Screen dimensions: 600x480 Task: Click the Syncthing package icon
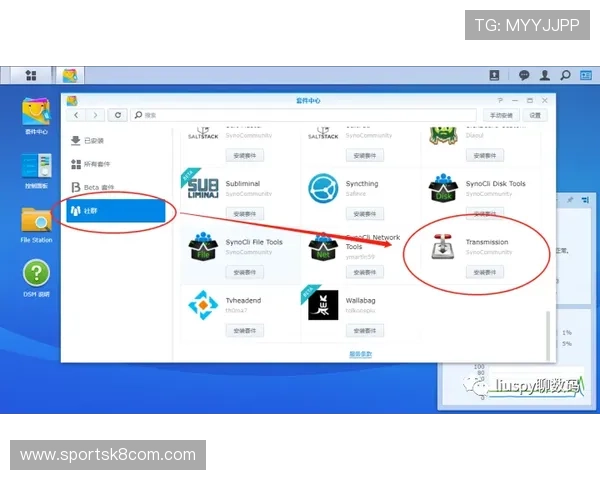point(324,189)
